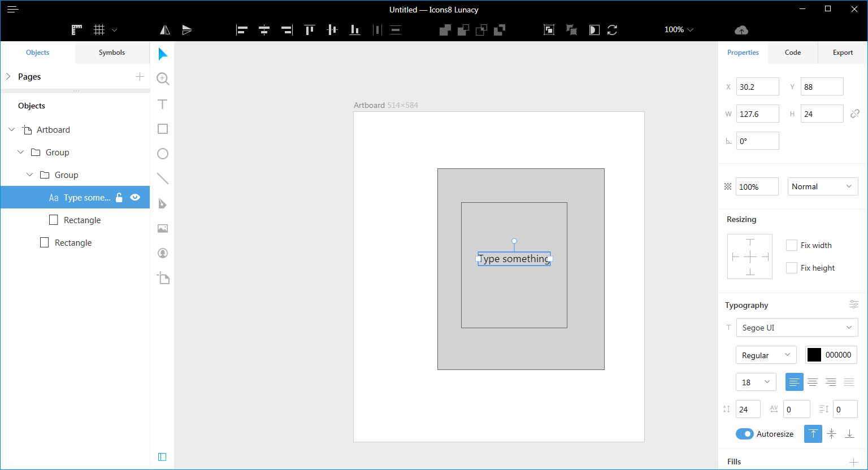The height and width of the screenshot is (470, 868).
Task: Open the Regular font weight dropdown
Action: 766,355
